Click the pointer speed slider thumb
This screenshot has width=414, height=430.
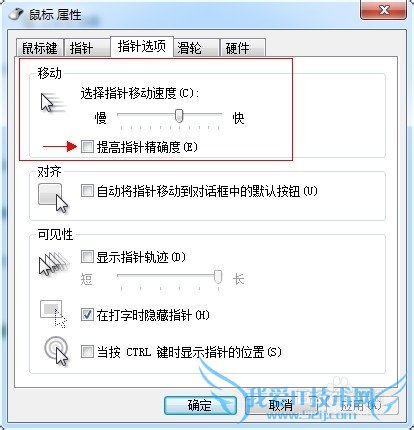point(179,115)
